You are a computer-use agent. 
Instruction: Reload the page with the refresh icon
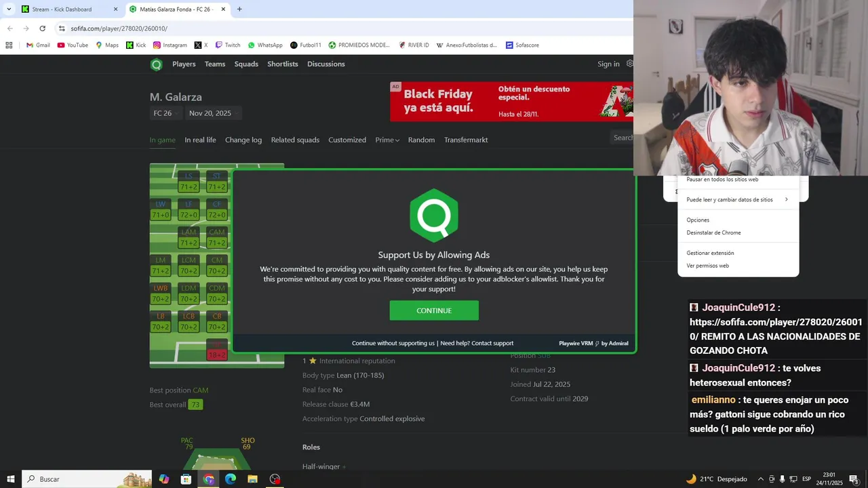(42, 28)
